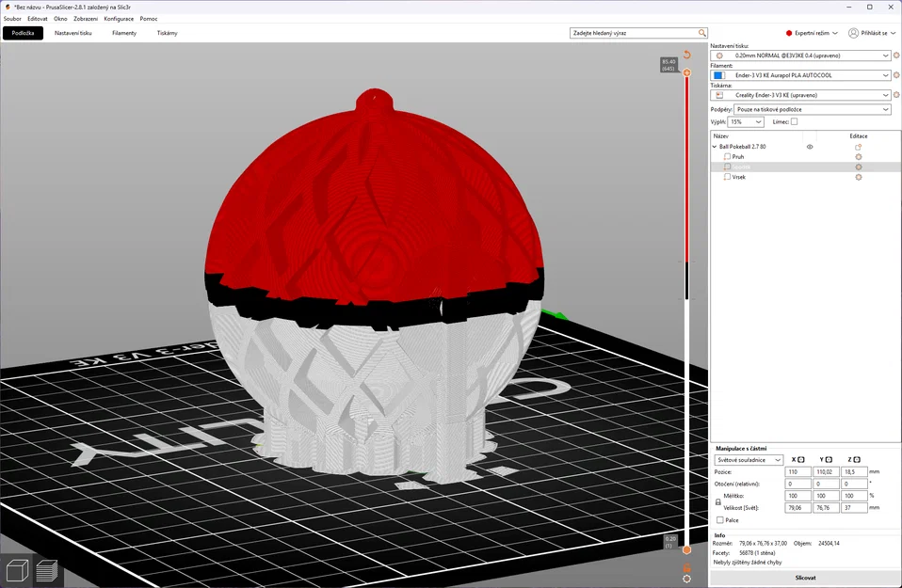Collapse the Ball Pokeball tree item
902x588 pixels.
point(715,147)
